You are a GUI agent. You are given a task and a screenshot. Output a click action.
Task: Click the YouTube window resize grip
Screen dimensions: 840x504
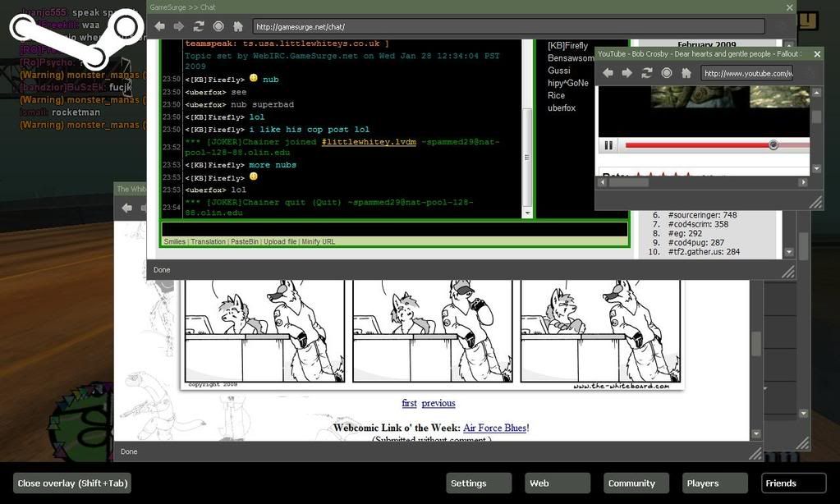(815, 201)
